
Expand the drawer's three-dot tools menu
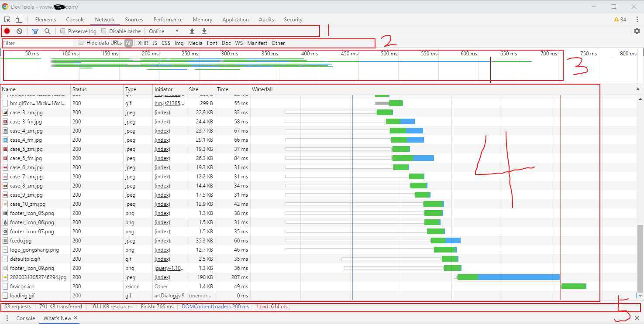pyautogui.click(x=7, y=318)
